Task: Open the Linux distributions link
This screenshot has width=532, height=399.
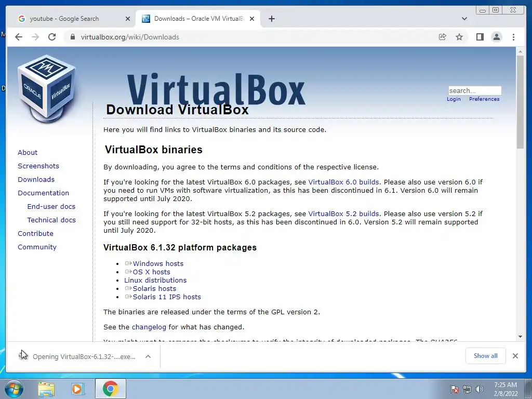Action: (x=155, y=281)
